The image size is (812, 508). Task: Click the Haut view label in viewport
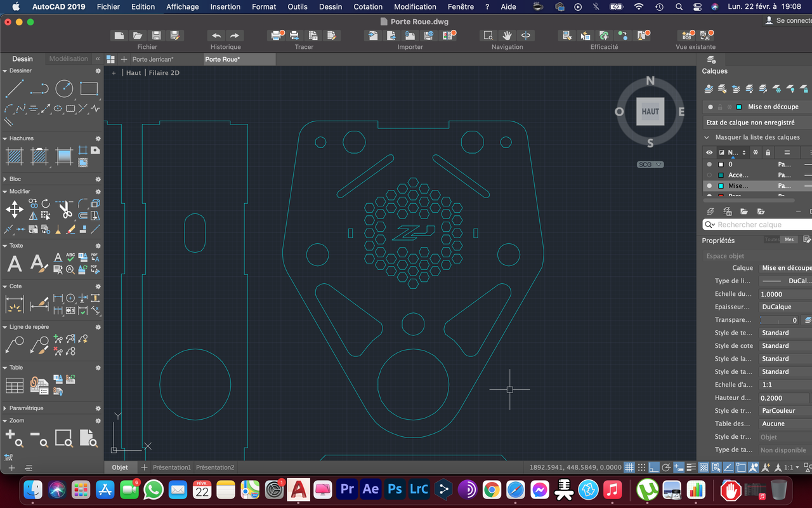tap(134, 73)
